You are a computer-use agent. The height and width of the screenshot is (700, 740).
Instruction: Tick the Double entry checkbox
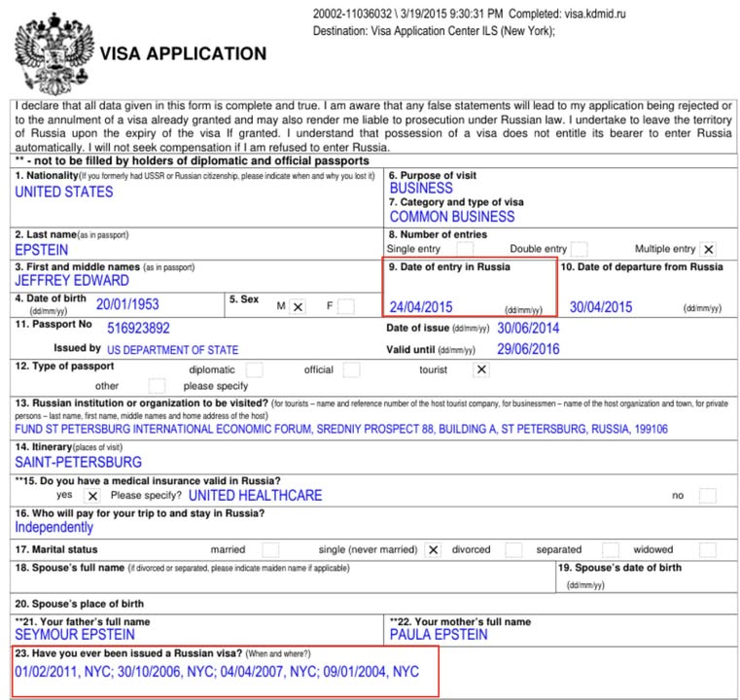coord(579,250)
